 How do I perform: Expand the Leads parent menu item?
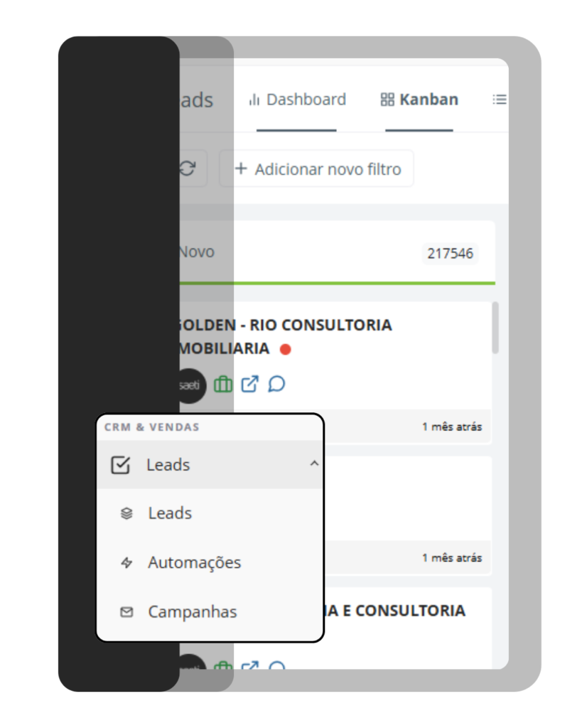point(210,465)
